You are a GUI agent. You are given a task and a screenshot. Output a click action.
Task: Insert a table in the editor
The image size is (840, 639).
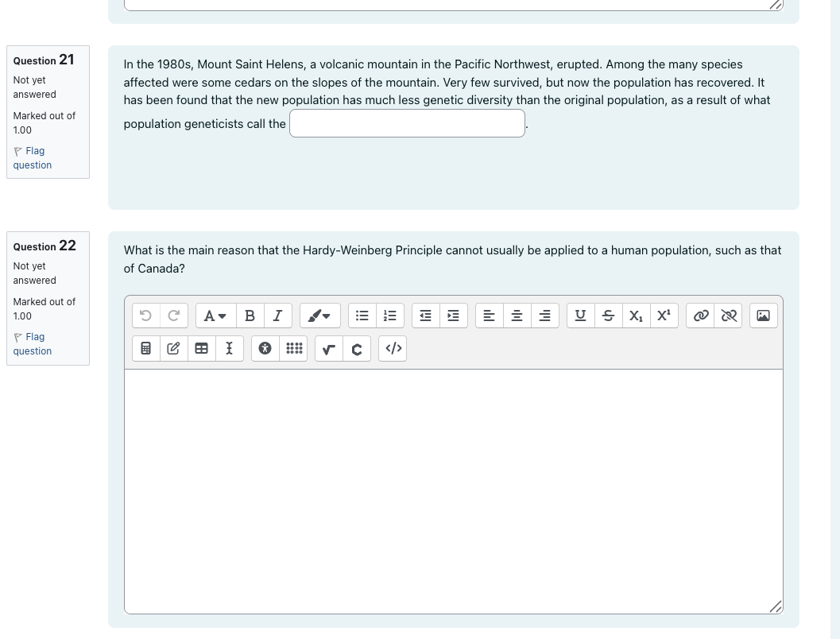pyautogui.click(x=201, y=349)
